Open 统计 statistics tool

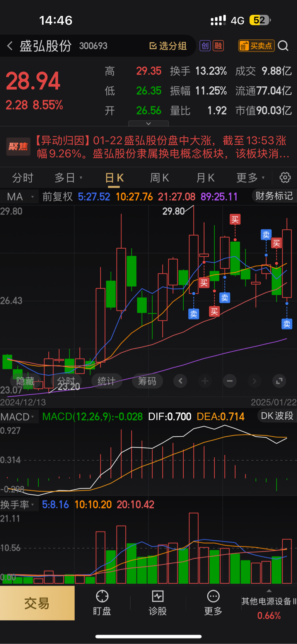[106, 381]
